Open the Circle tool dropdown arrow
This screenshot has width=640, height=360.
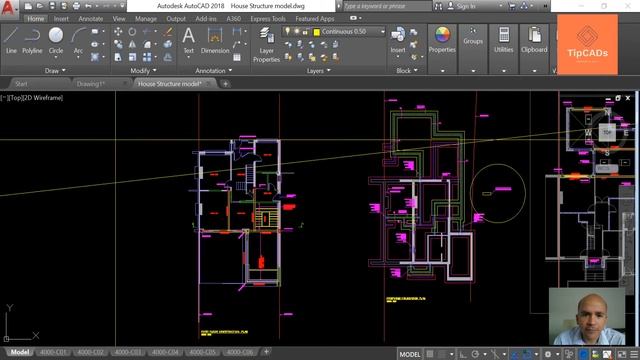[56, 57]
